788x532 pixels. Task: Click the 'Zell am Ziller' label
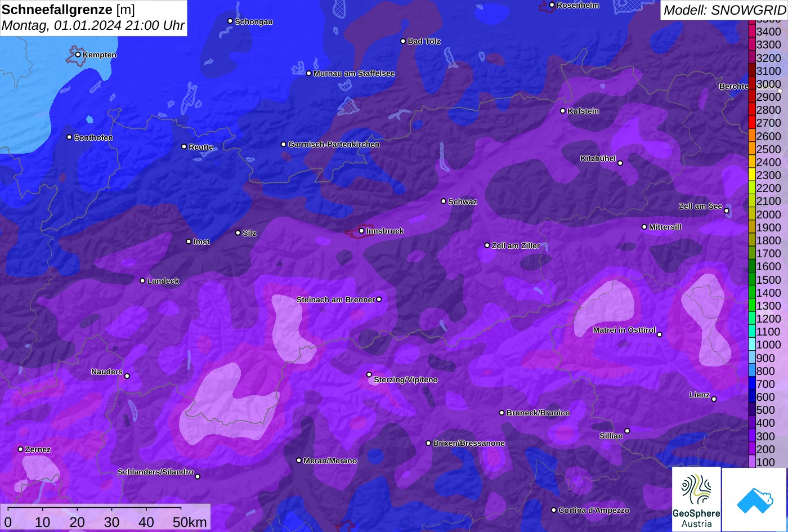516,246
